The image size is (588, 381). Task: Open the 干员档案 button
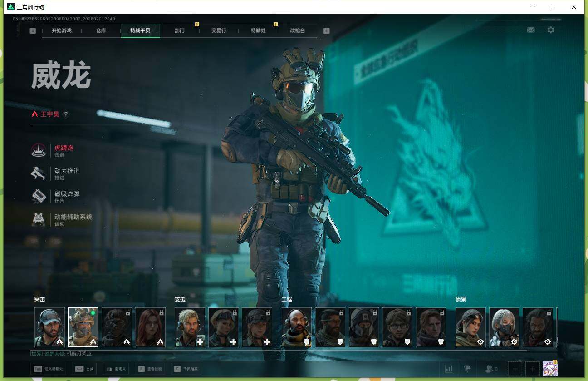point(186,369)
